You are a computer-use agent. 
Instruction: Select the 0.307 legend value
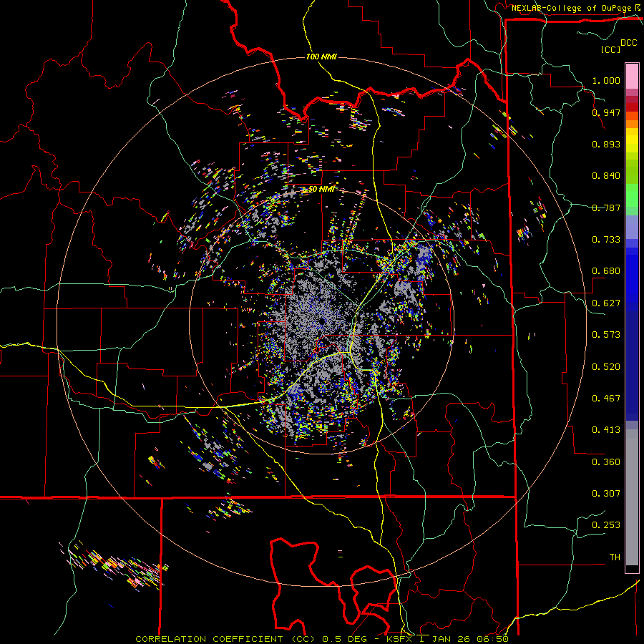606,494
